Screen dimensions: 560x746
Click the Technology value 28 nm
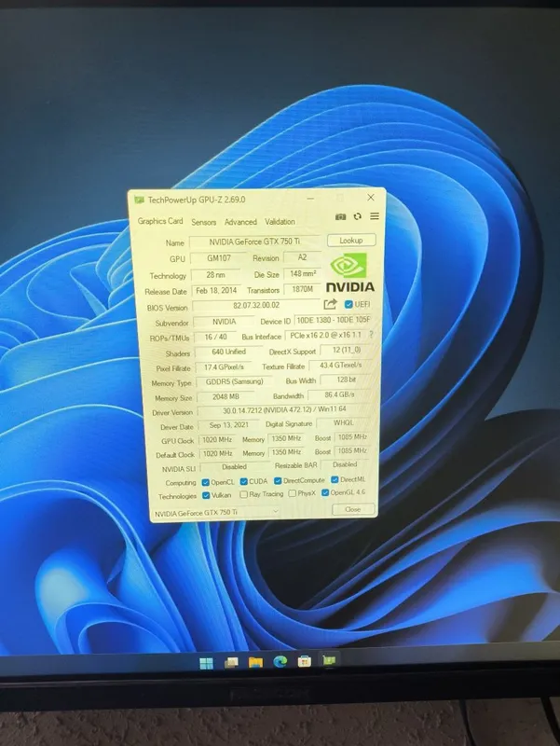(x=215, y=275)
